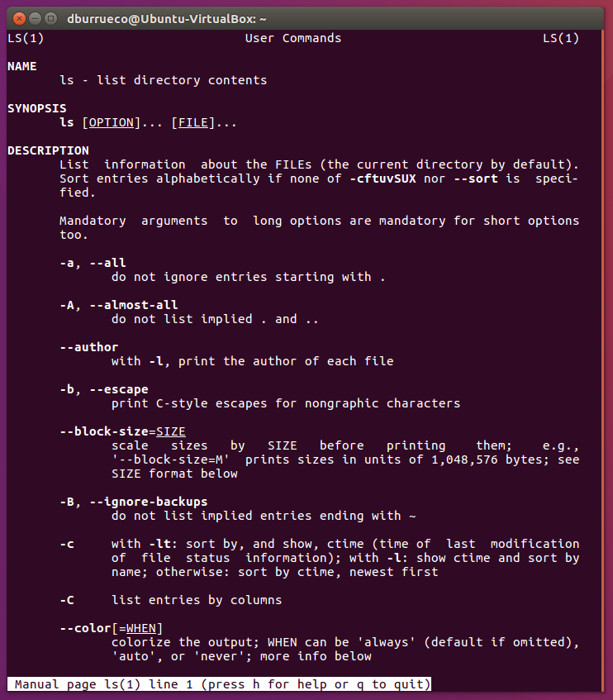Click the -a, --all option entry
The width and height of the screenshot is (613, 700).
click(x=93, y=263)
